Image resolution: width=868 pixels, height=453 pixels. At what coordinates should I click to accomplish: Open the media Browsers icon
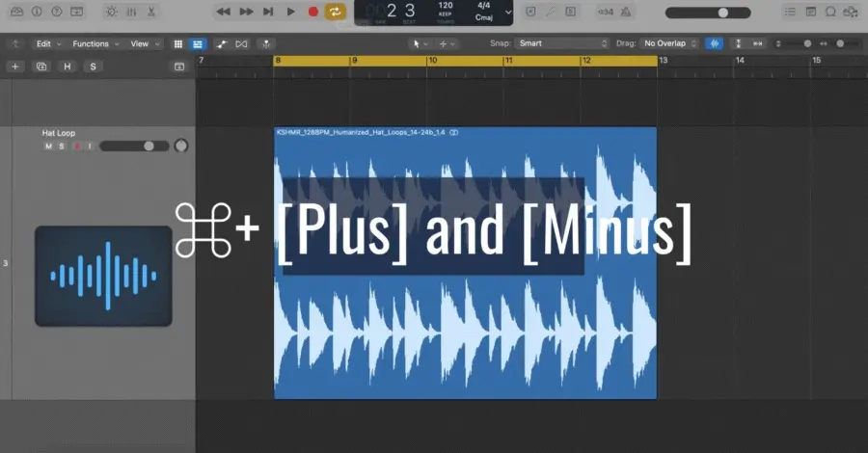[851, 12]
